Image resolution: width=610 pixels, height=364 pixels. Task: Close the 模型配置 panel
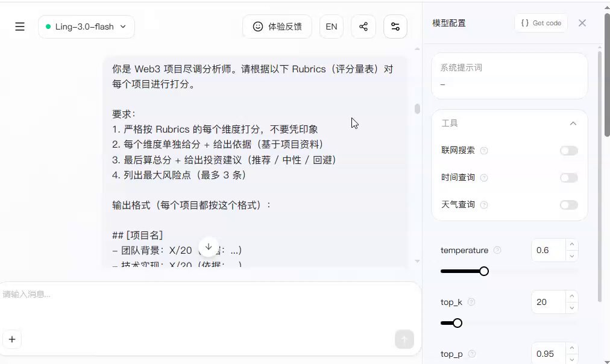582,23
